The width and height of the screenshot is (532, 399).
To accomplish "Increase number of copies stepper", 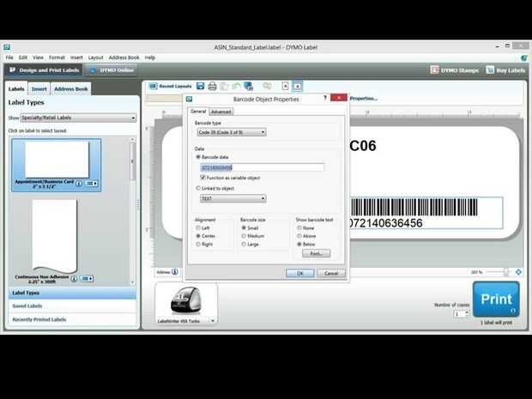I will pos(467,312).
